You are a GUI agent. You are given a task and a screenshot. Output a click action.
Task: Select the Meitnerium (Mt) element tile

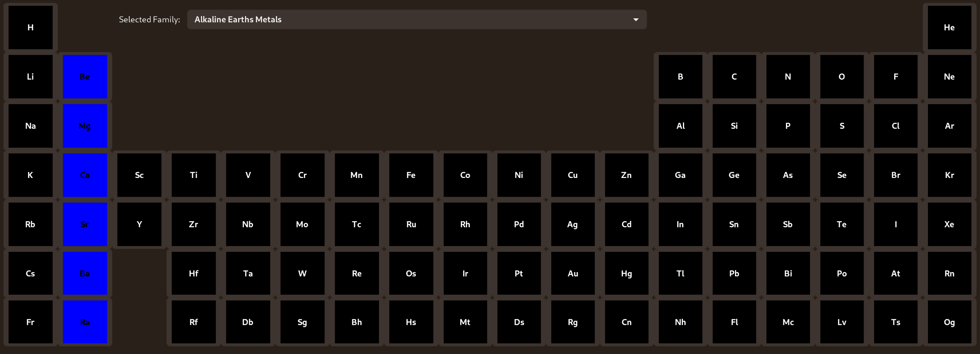465,322
